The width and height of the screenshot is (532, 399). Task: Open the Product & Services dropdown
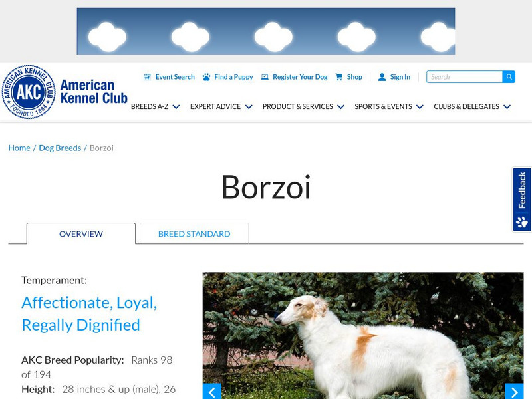point(303,106)
